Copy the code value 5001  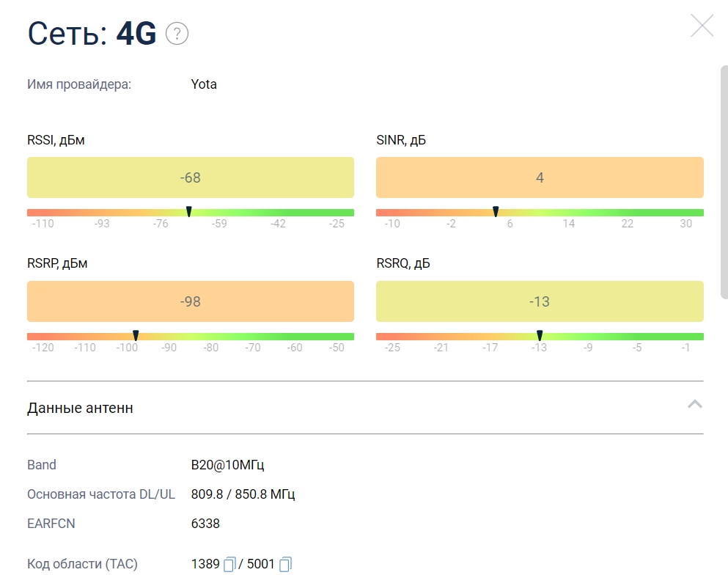coord(286,564)
